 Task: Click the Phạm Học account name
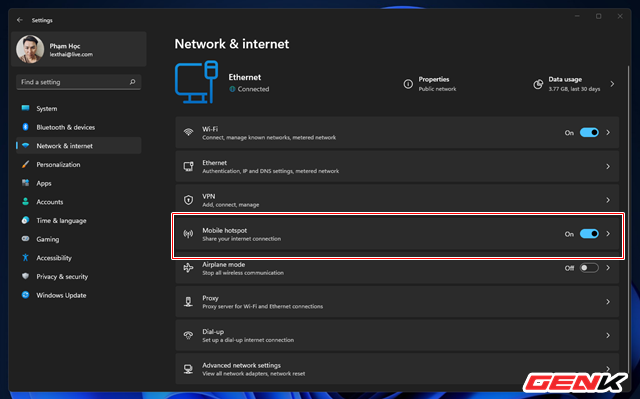65,46
